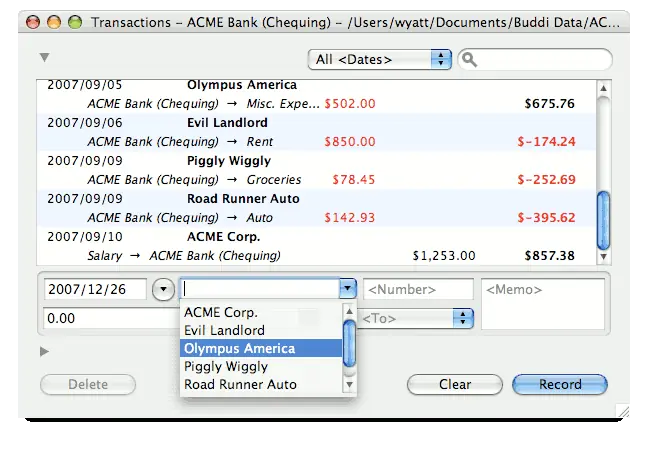
Task: Click the $857.38 balance
Action: tap(549, 256)
